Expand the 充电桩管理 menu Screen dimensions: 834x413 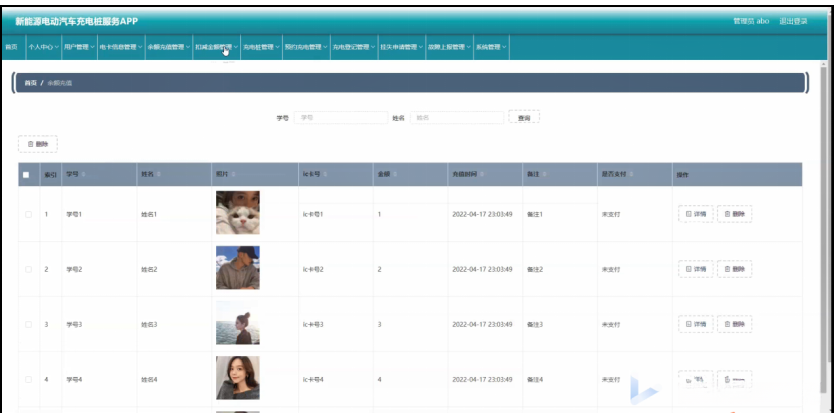(261, 47)
